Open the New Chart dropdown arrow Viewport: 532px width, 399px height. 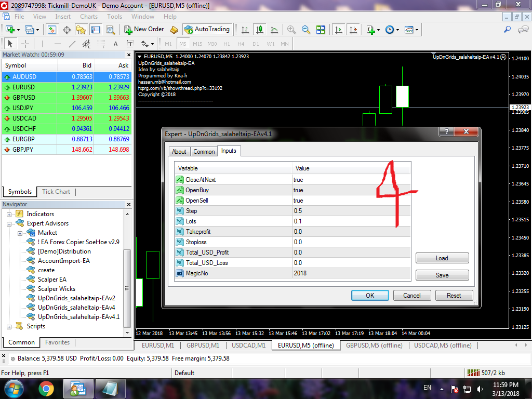click(18, 30)
